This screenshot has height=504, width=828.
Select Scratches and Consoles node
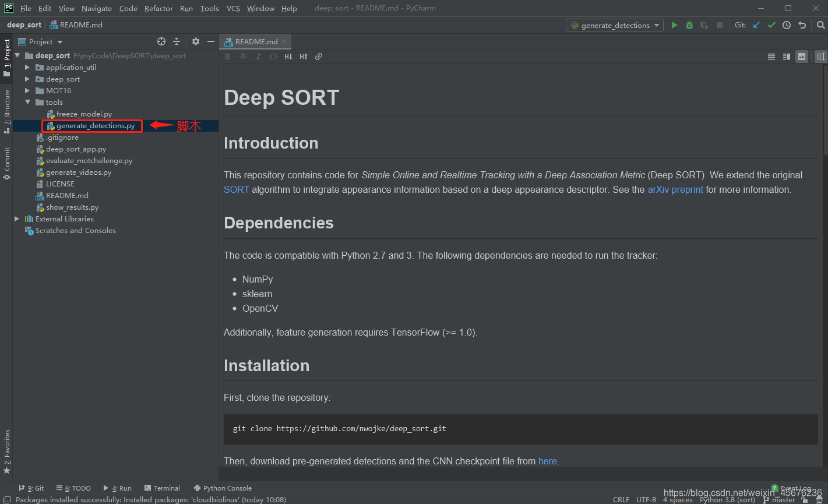(75, 230)
